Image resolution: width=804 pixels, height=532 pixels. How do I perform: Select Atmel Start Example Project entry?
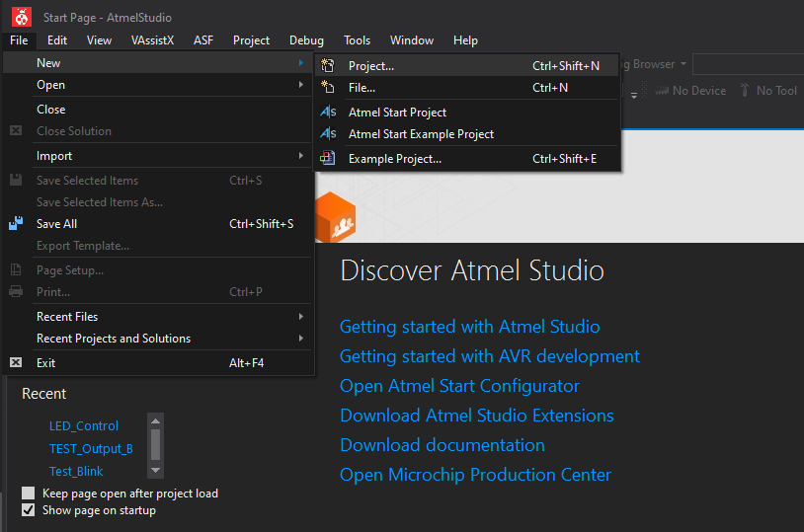click(466, 134)
